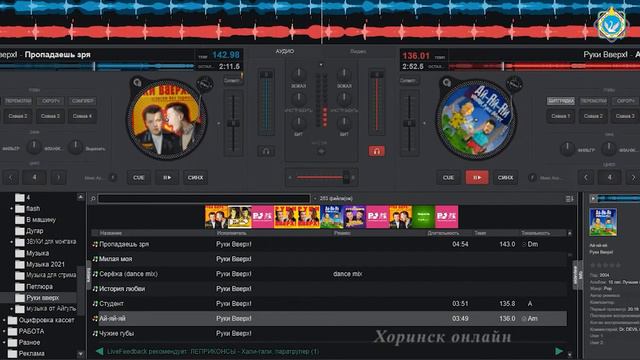Click right turntable upper-right dial icon
The image size is (640, 360).
514,83
